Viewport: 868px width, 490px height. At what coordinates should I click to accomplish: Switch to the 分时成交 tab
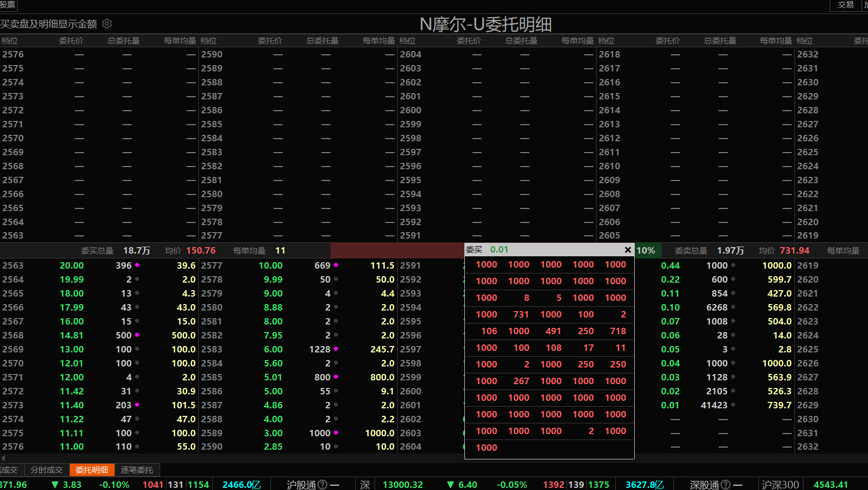tap(47, 470)
